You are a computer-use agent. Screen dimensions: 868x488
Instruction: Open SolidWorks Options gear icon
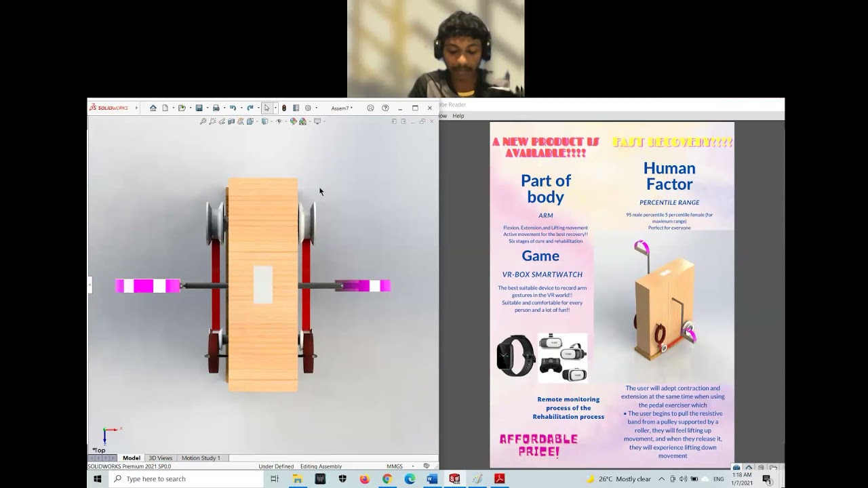(308, 108)
